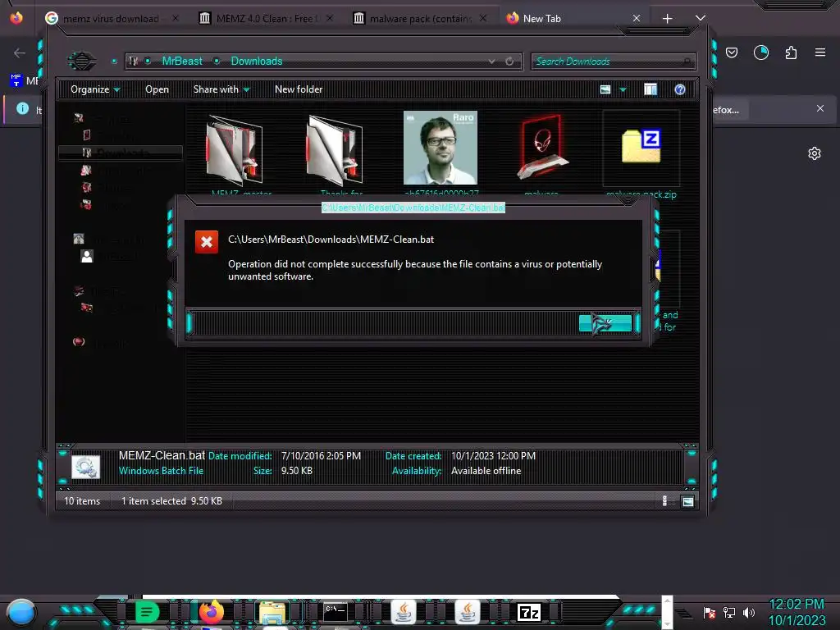This screenshot has width=840, height=630.
Task: Open Save to Pocket icon in Firefox
Action: pyautogui.click(x=732, y=52)
